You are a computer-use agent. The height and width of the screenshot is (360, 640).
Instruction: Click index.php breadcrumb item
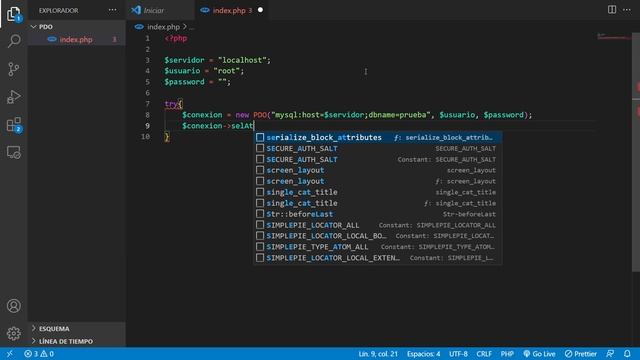[163, 27]
